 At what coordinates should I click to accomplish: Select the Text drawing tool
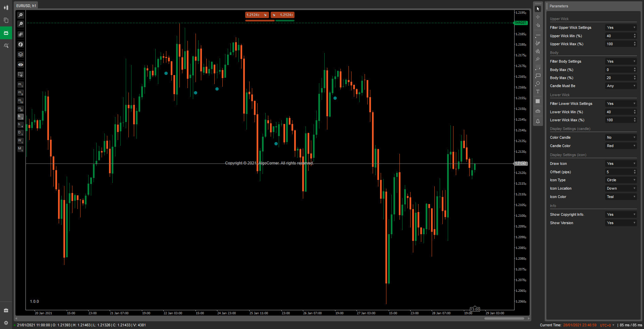[538, 91]
